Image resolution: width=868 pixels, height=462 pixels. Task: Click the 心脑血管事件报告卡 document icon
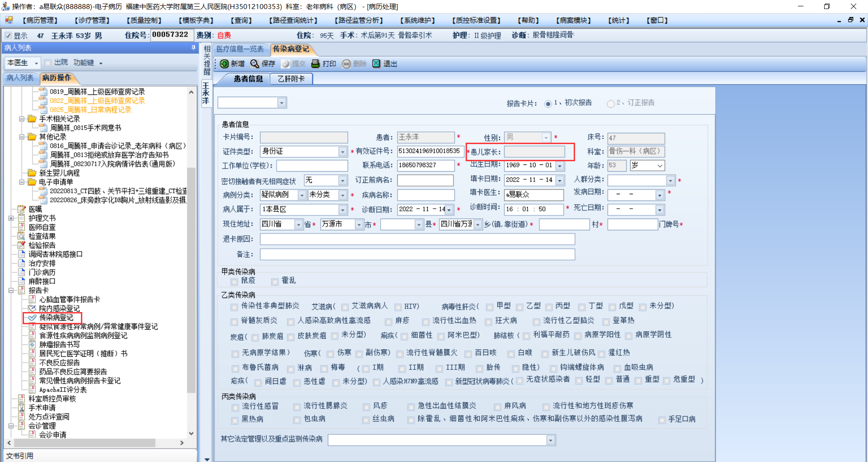pyautogui.click(x=32, y=299)
